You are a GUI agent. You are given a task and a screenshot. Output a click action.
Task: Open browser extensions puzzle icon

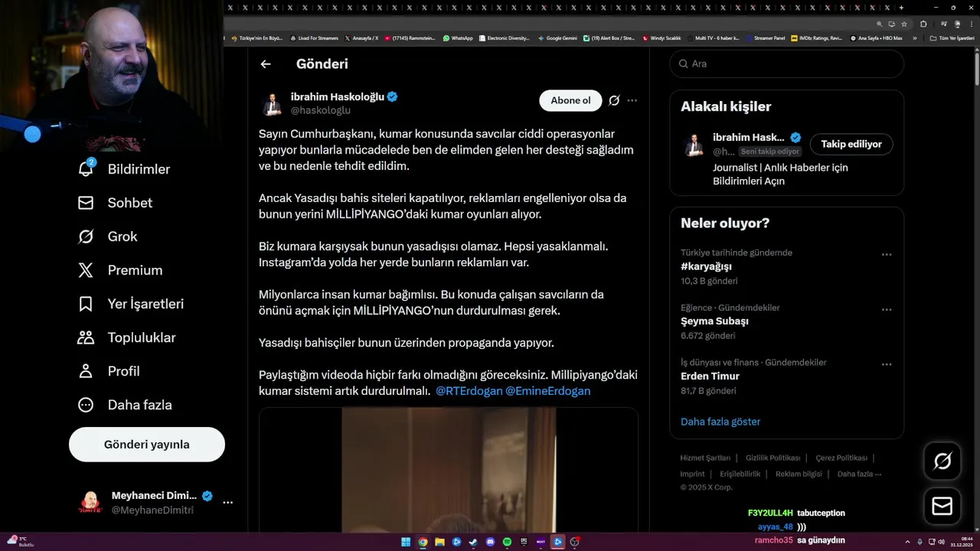pyautogui.click(x=923, y=24)
